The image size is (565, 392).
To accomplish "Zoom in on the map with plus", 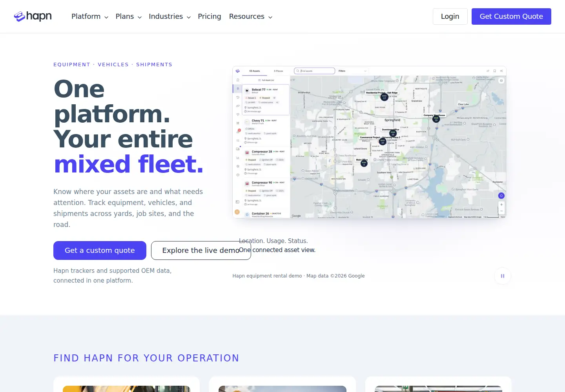I will click(501, 205).
